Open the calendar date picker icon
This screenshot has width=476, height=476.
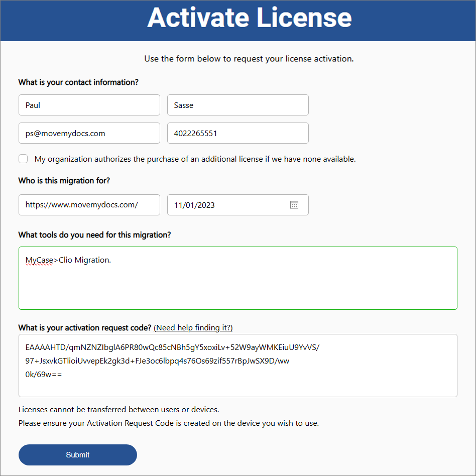[x=294, y=205]
